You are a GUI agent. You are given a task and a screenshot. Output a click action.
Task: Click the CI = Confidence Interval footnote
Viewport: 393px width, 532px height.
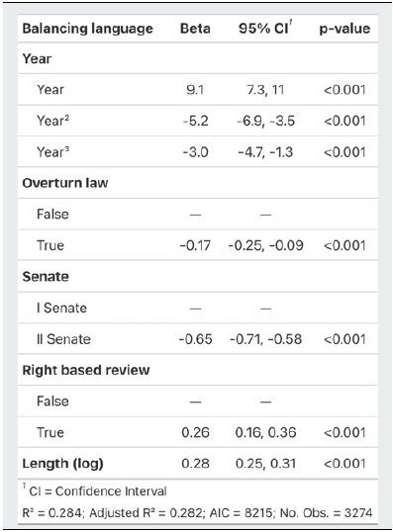[95, 490]
